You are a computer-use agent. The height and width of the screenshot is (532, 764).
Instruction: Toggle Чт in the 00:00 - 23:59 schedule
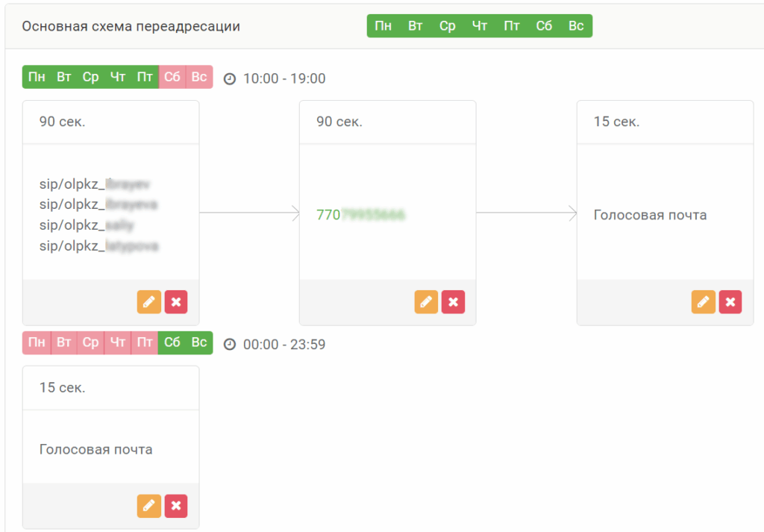click(118, 342)
